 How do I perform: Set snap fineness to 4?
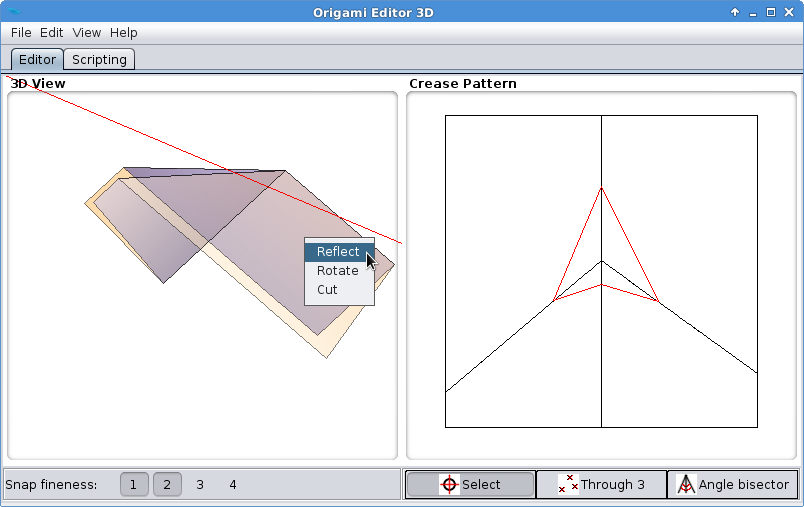pos(233,485)
